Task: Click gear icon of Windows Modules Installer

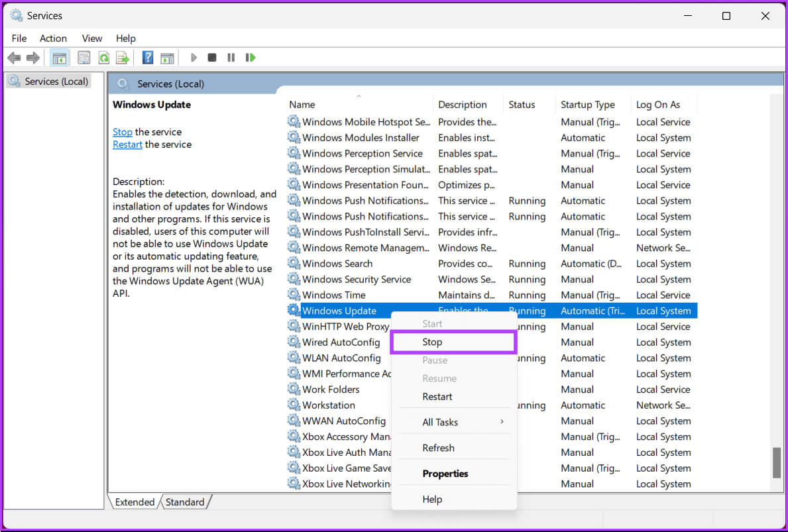Action: tap(294, 137)
